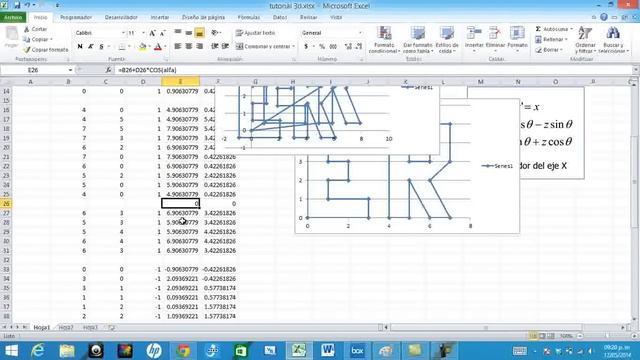Apply currency format with dollar icon
The image size is (640, 360).
pos(306,47)
